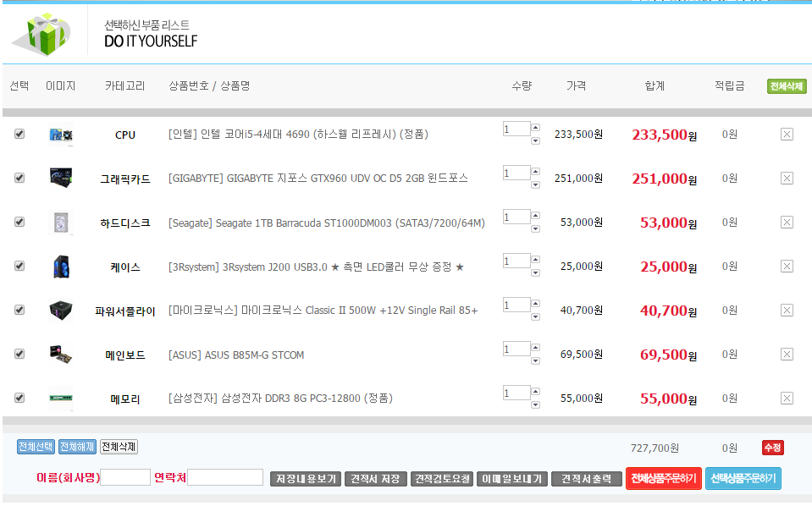Decrease 파워서플라이 quantity with down arrow
The image size is (812, 506).
(x=535, y=316)
